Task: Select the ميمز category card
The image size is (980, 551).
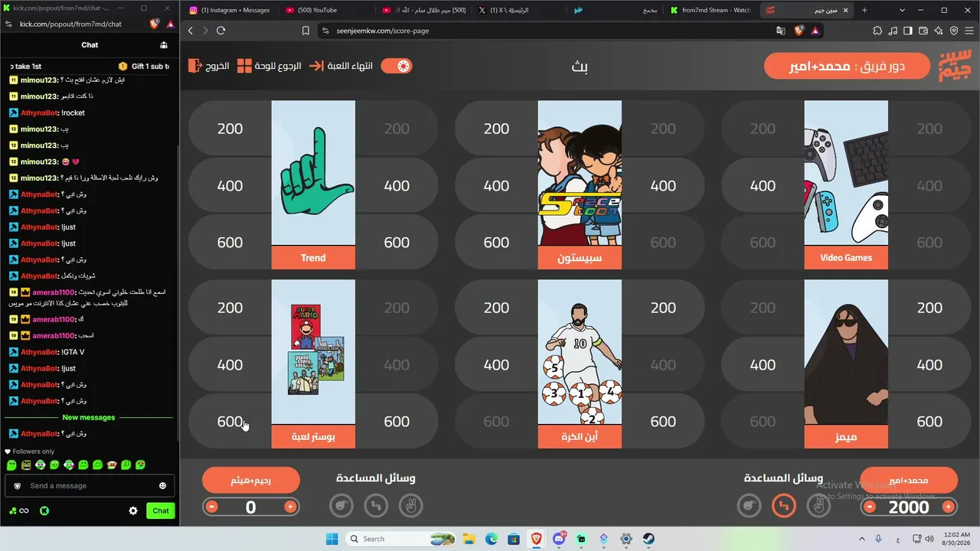Action: [846, 364]
